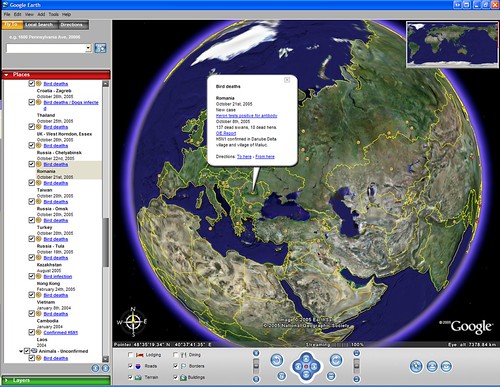Click the add placemark pushpin button

416,366
